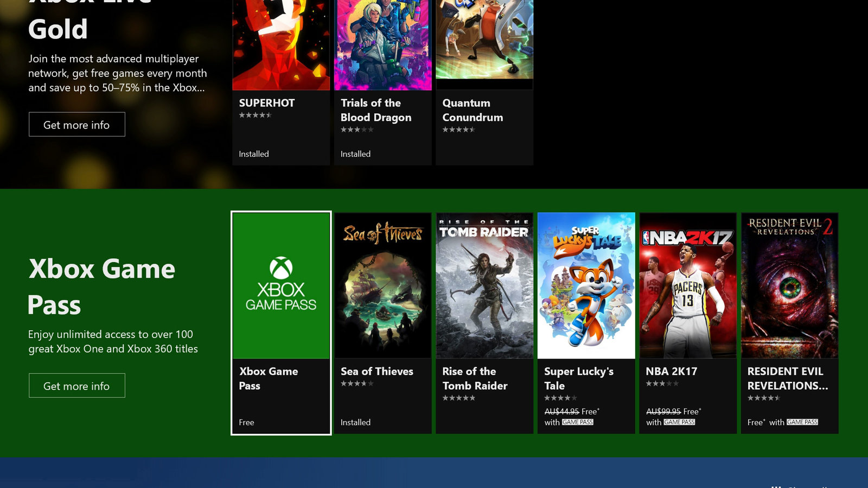Click Trials of the Blood Dragon star rating
The image size is (868, 488).
point(357,130)
